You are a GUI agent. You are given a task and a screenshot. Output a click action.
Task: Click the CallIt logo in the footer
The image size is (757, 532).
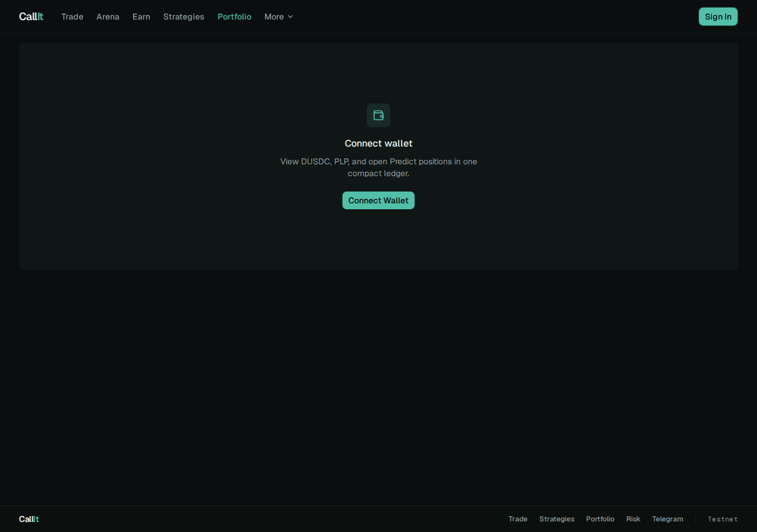point(29,519)
